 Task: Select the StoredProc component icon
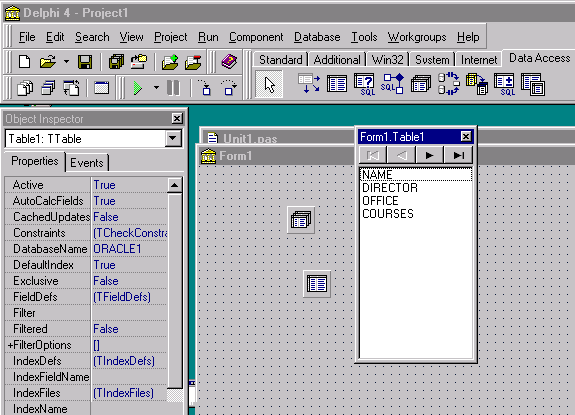(392, 84)
